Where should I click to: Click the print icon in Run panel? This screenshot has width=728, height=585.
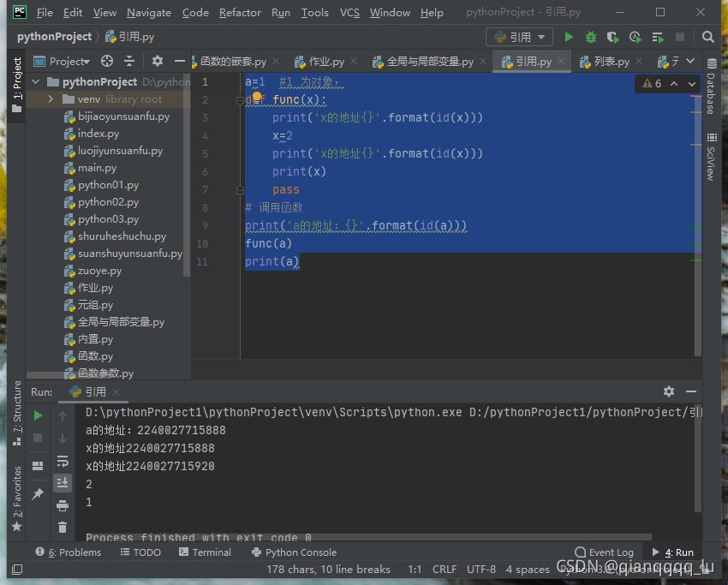63,505
